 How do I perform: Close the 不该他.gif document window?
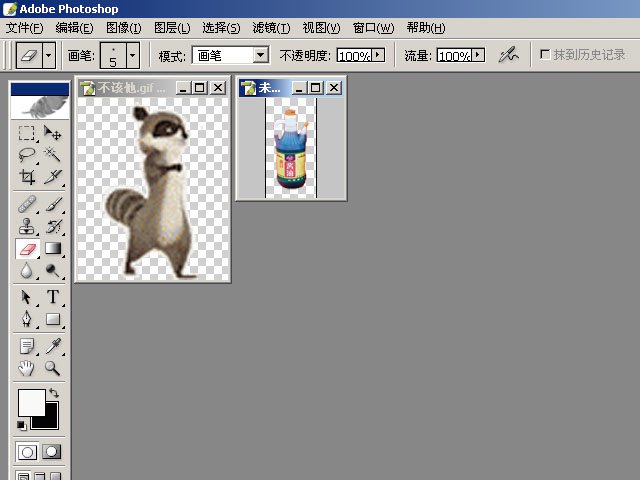click(x=218, y=88)
